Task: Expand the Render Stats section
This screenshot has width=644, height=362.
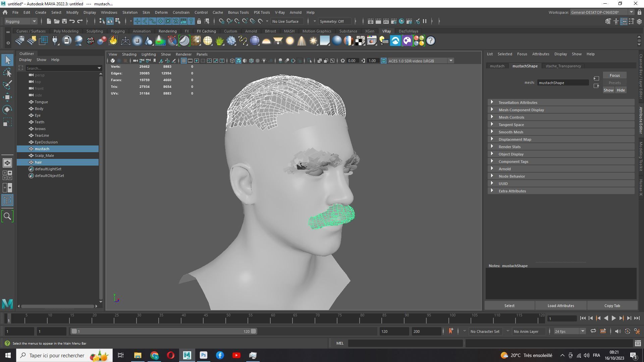Action: point(561,147)
